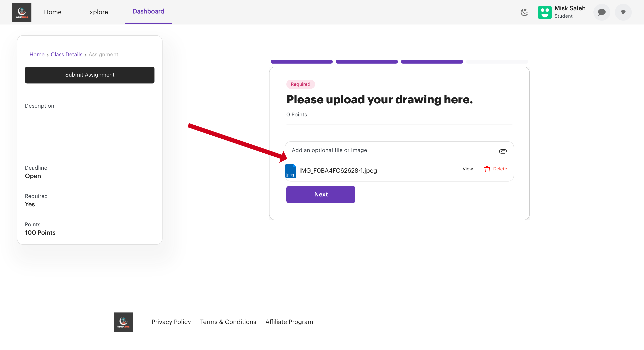Viewport: 644px width, 350px height.
Task: Open the Privacy Policy footer link
Action: pyautogui.click(x=171, y=322)
